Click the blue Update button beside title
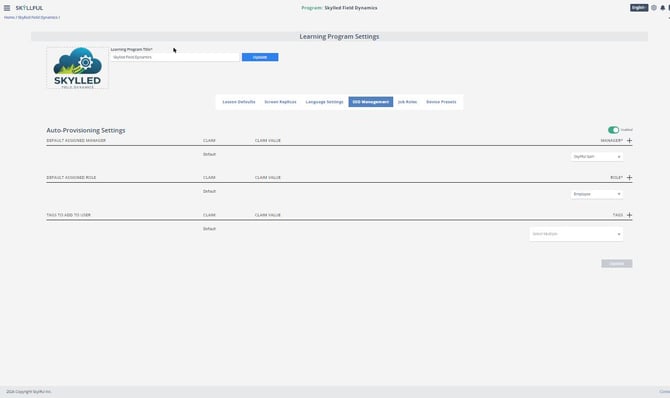 (x=260, y=57)
